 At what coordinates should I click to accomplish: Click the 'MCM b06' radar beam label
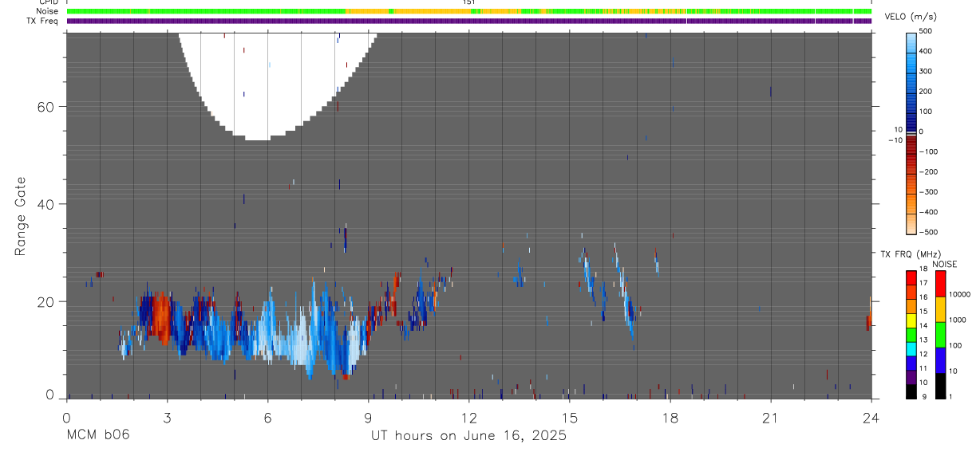(97, 435)
